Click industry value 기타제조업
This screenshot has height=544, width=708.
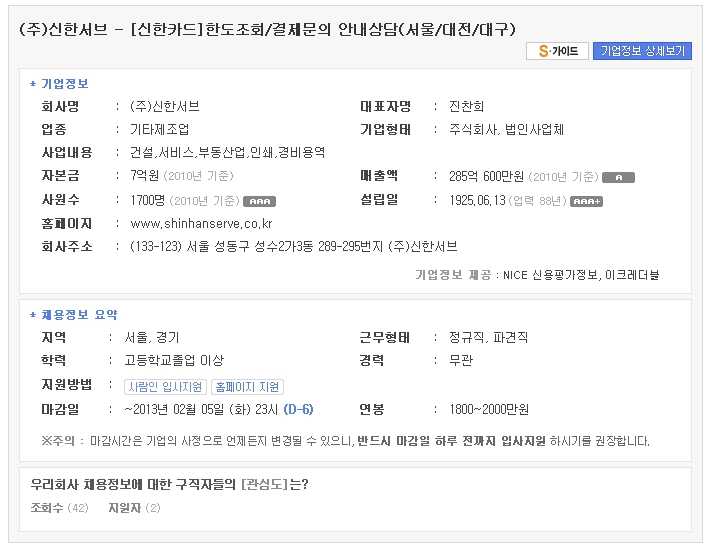point(159,130)
